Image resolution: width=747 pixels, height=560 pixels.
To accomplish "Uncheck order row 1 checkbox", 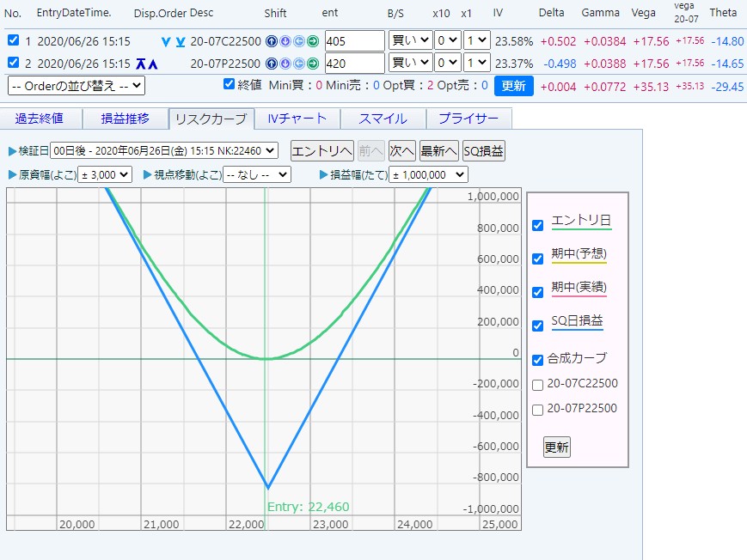I will (x=14, y=40).
